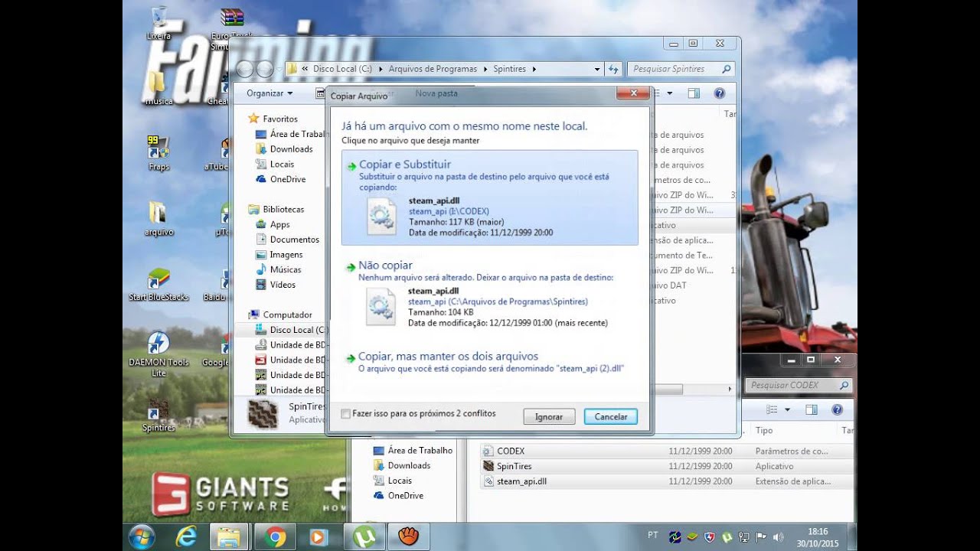Click Pesquisar Spintires search field
The image size is (980, 551).
681,69
